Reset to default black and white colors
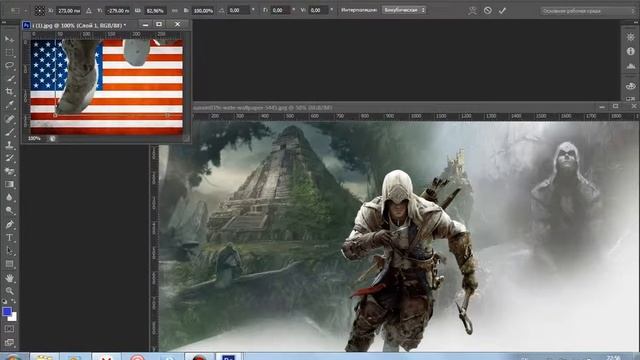The height and width of the screenshot is (360, 640). [x=4, y=302]
